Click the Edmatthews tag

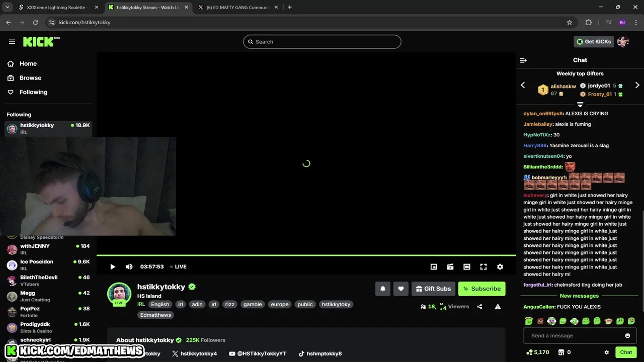pyautogui.click(x=156, y=315)
